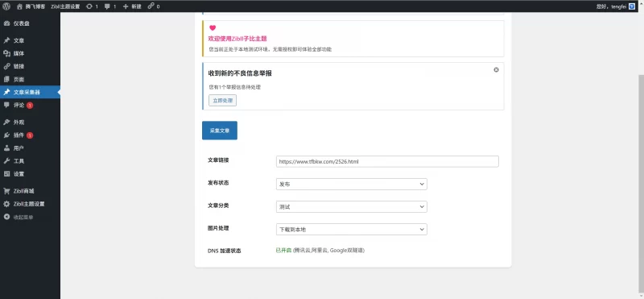The height and width of the screenshot is (299, 644).
Task: Open 页面 menu item
Action: tap(30, 79)
